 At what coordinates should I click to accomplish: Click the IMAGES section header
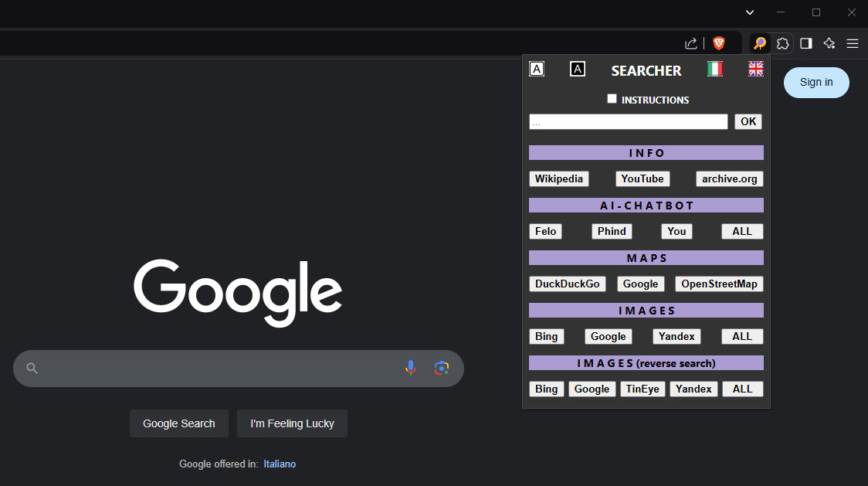pos(646,311)
